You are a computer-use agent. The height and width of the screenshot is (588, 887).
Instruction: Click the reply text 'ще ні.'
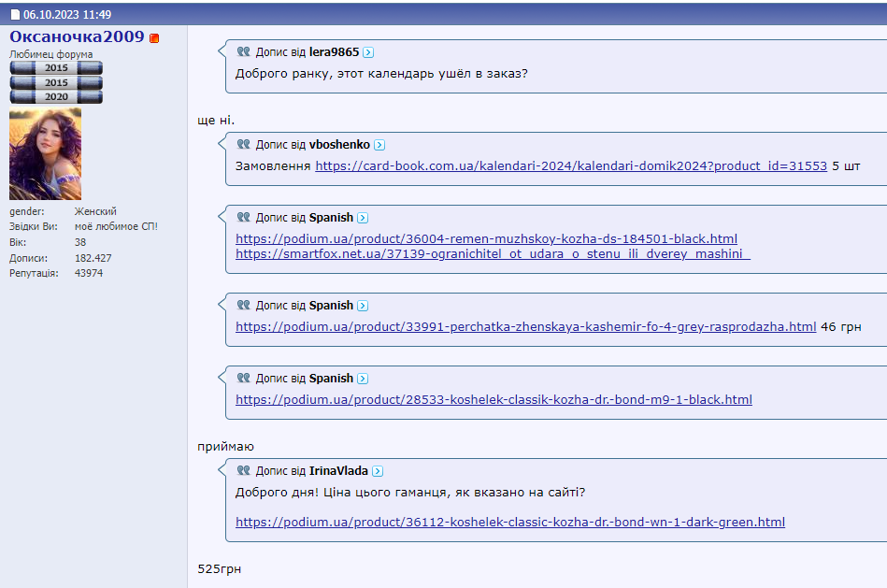pyautogui.click(x=216, y=120)
